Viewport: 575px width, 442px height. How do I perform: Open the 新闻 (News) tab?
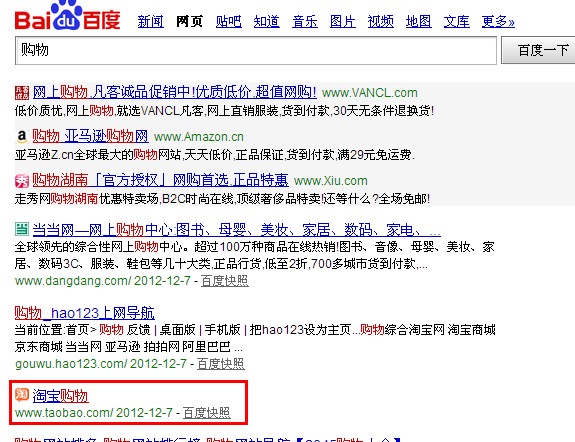point(150,22)
